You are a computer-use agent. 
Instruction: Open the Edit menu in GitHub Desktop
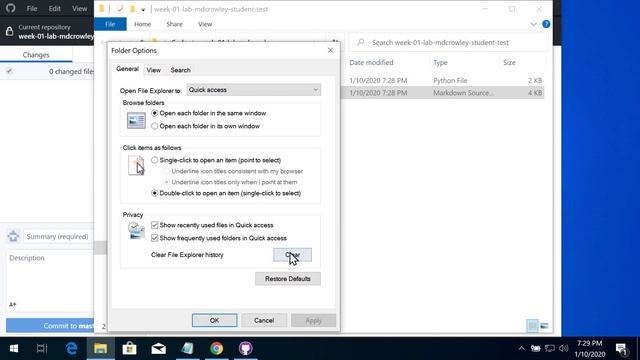tap(54, 9)
